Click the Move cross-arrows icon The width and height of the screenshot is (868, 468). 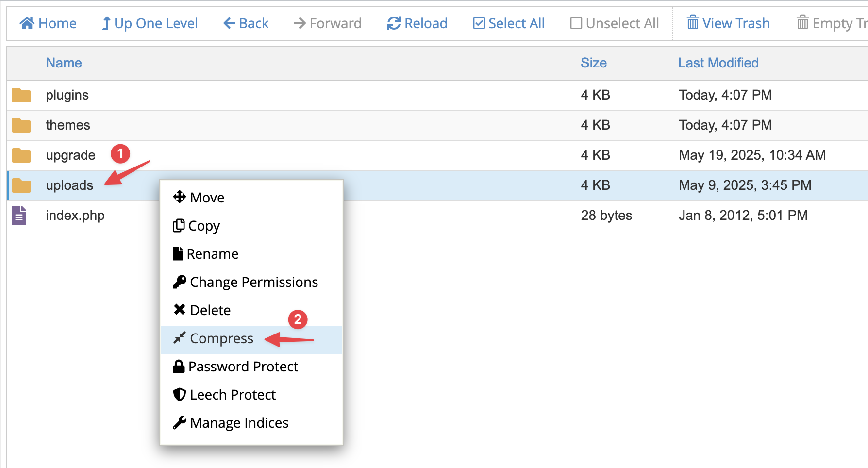pyautogui.click(x=180, y=197)
